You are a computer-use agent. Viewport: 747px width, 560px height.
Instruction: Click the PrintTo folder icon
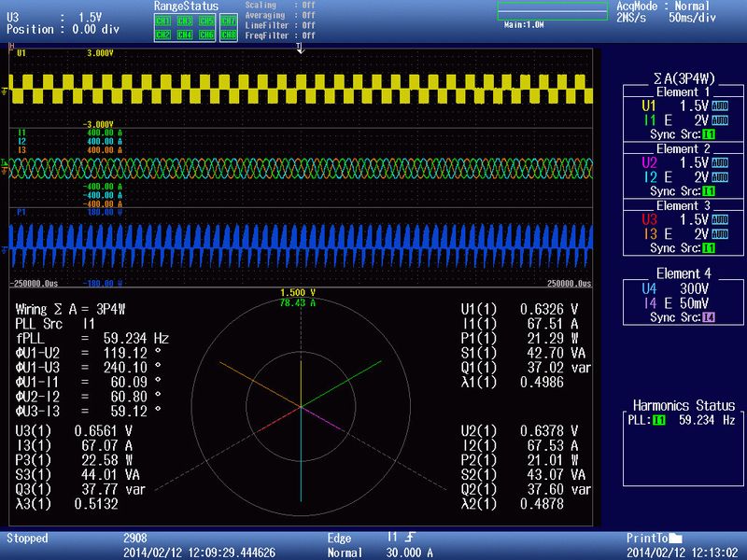pyautogui.click(x=676, y=539)
